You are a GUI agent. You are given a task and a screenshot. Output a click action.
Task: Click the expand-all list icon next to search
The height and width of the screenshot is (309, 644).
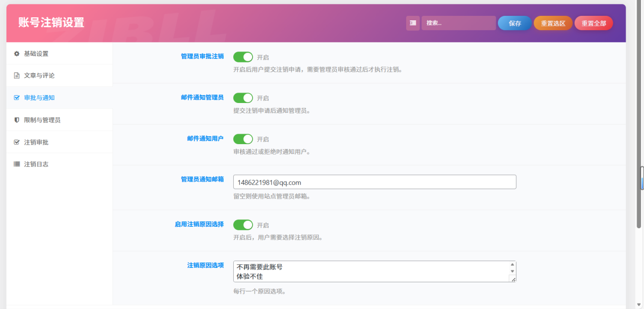tap(413, 23)
